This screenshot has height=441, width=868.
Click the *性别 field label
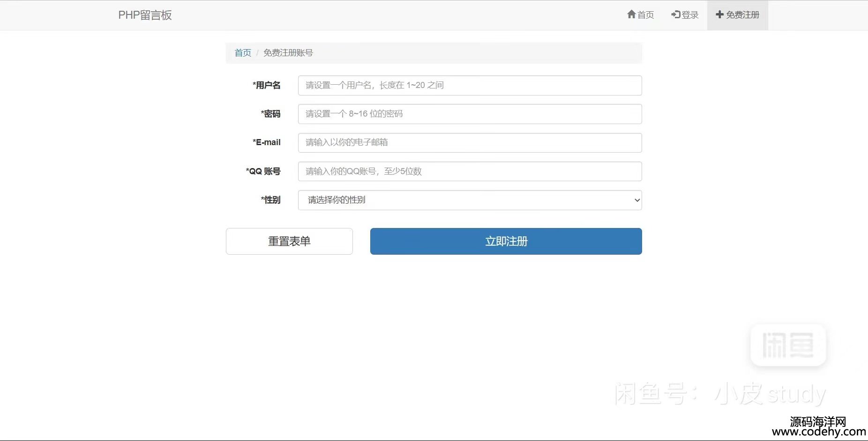[x=270, y=200]
